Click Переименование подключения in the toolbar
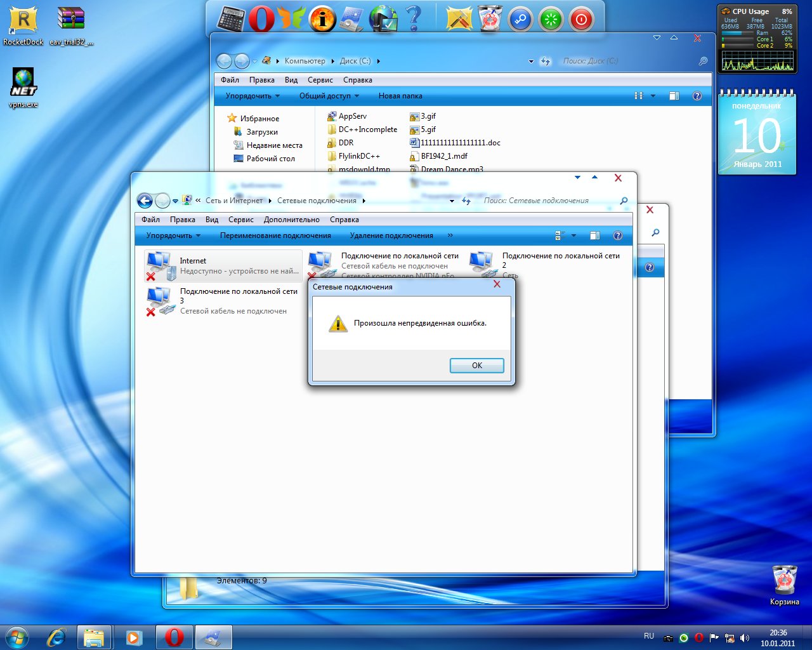The height and width of the screenshot is (650, 812). point(275,235)
